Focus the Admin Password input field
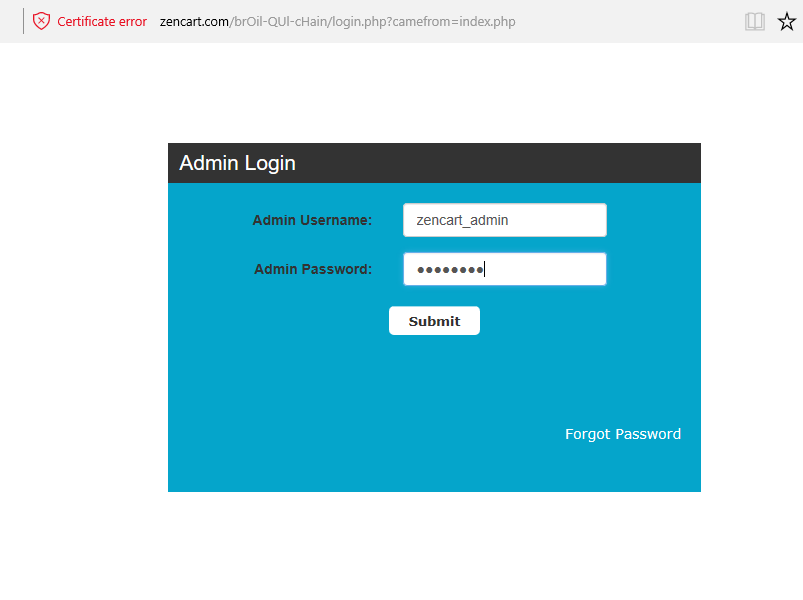The height and width of the screenshot is (600, 803). point(504,269)
